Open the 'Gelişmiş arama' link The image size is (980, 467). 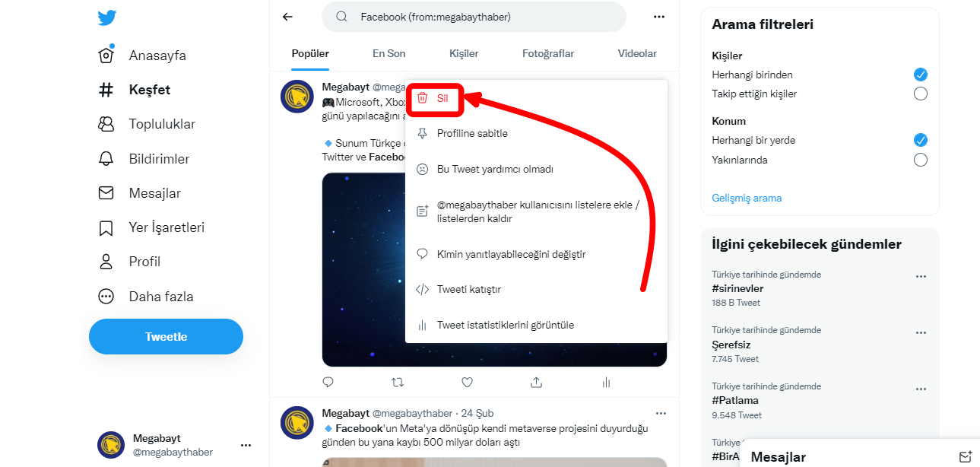click(747, 198)
